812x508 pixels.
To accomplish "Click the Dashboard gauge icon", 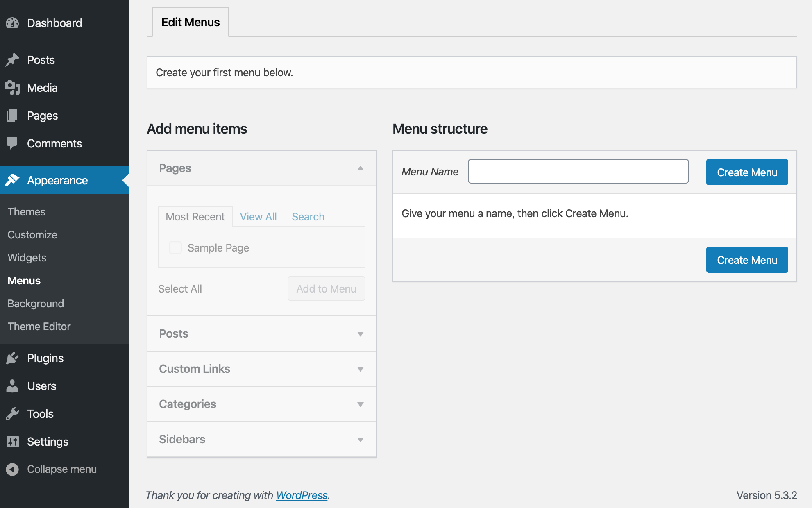I will click(12, 23).
